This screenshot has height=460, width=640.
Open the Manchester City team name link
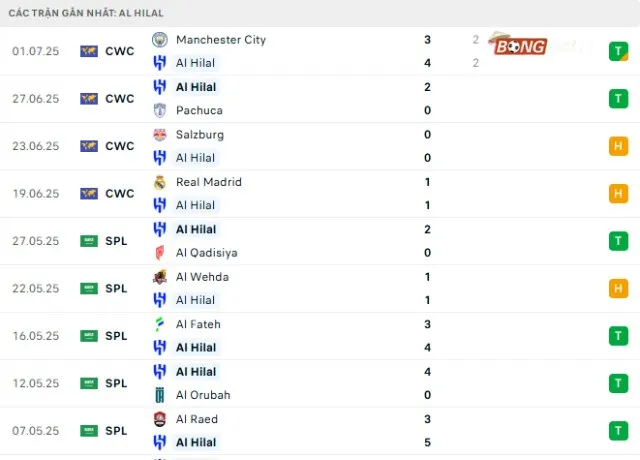pyautogui.click(x=220, y=40)
